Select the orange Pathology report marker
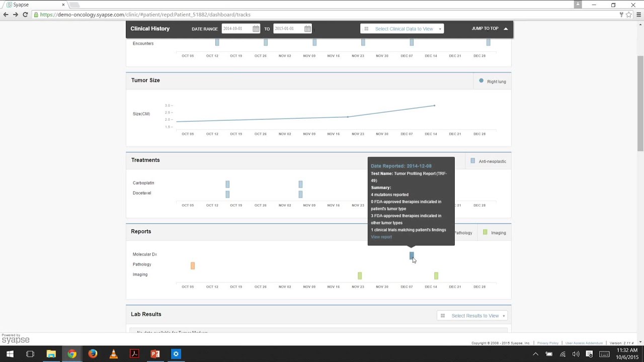This screenshot has height=362, width=644. point(193,265)
